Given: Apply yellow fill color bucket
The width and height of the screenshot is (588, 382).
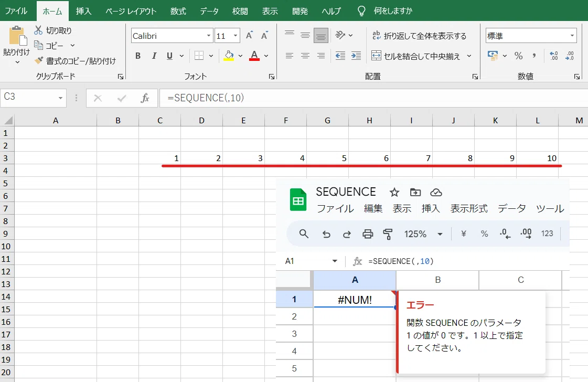Looking at the screenshot, I should tap(229, 56).
